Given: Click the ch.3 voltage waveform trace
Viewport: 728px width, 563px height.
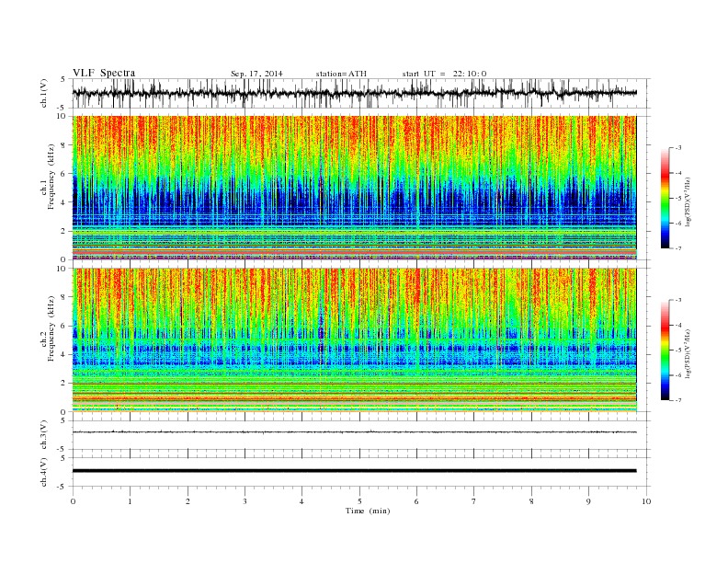Looking at the screenshot, I should tap(355, 432).
